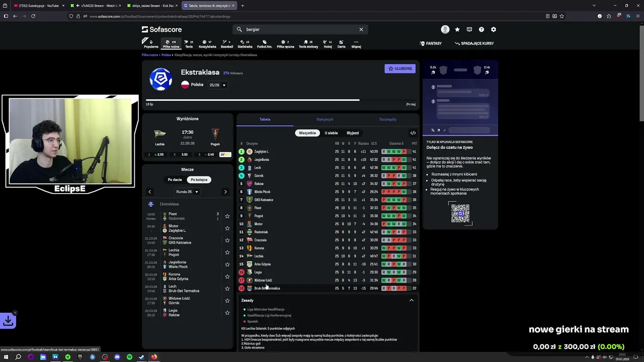Switch to Tabela tab
This screenshot has height=362, width=644.
(265, 119)
